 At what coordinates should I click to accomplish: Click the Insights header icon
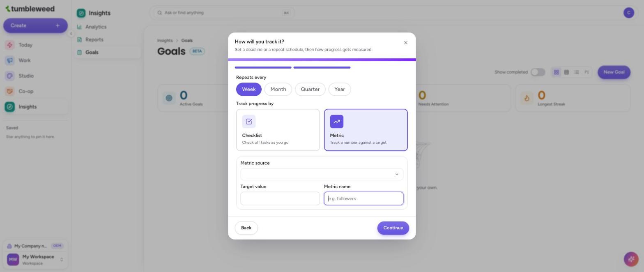click(x=81, y=13)
